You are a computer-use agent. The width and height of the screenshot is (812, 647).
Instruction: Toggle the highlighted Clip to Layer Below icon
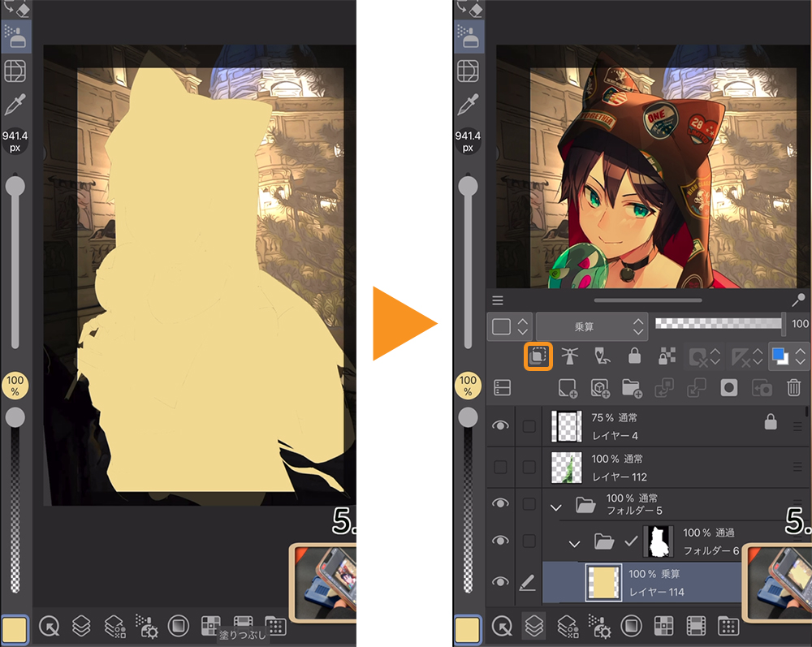coord(538,356)
